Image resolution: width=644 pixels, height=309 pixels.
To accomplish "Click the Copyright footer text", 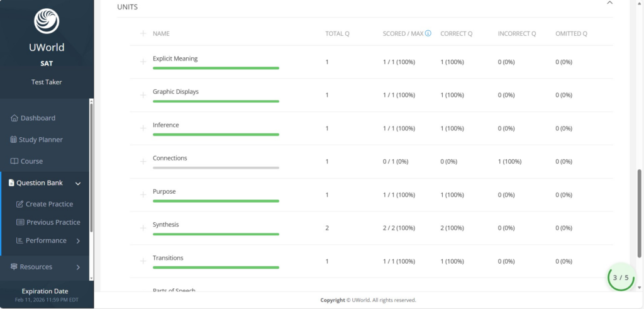I will pos(368,300).
